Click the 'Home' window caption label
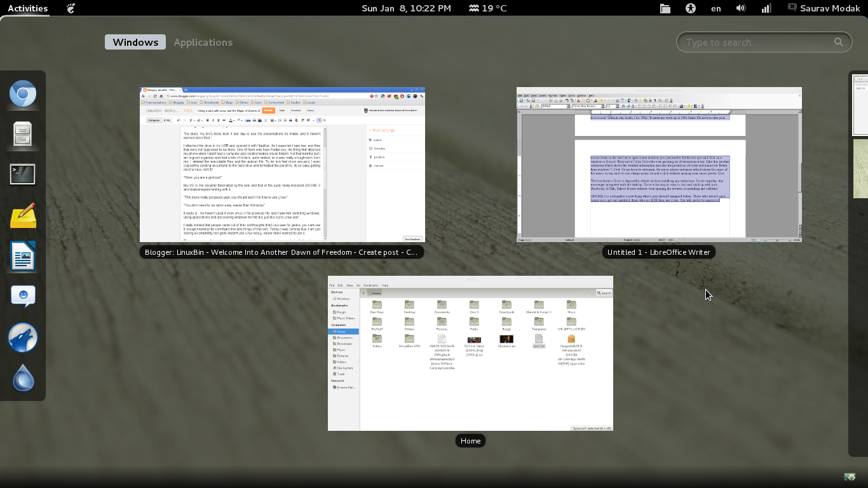The width and height of the screenshot is (868, 488). (x=471, y=441)
